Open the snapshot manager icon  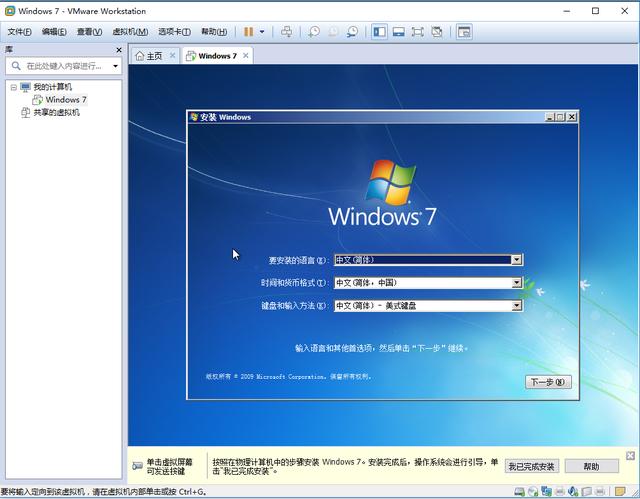352,32
